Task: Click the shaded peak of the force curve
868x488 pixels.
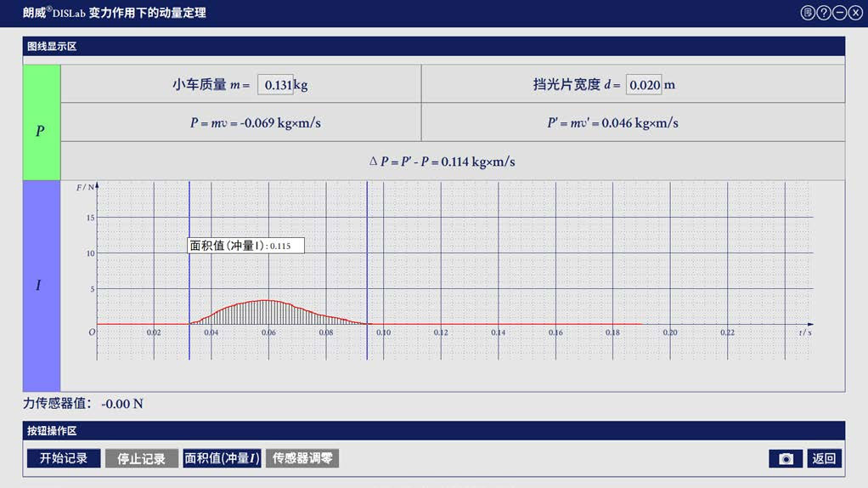Action: 268,311
